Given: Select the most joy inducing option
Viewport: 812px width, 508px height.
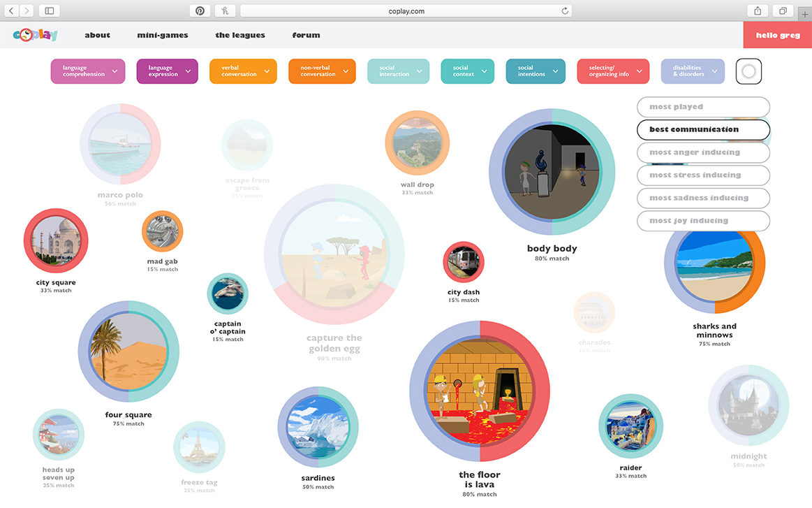Looking at the screenshot, I should pyautogui.click(x=703, y=221).
